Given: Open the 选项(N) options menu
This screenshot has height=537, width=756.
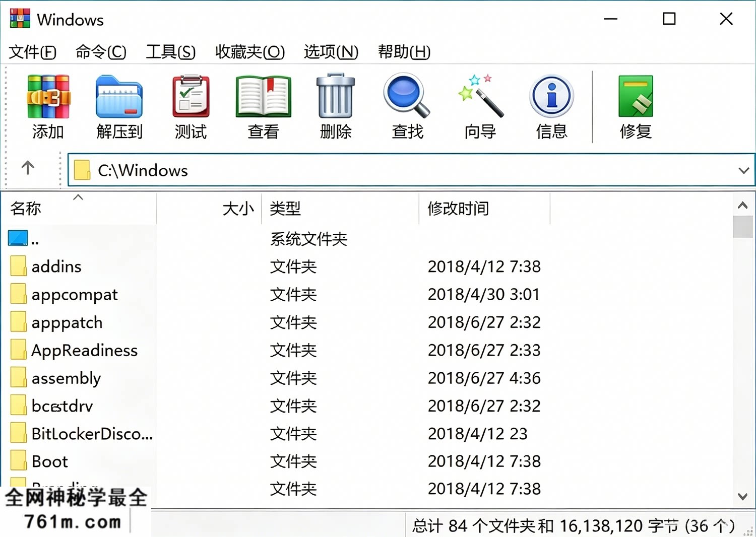Looking at the screenshot, I should coord(331,51).
